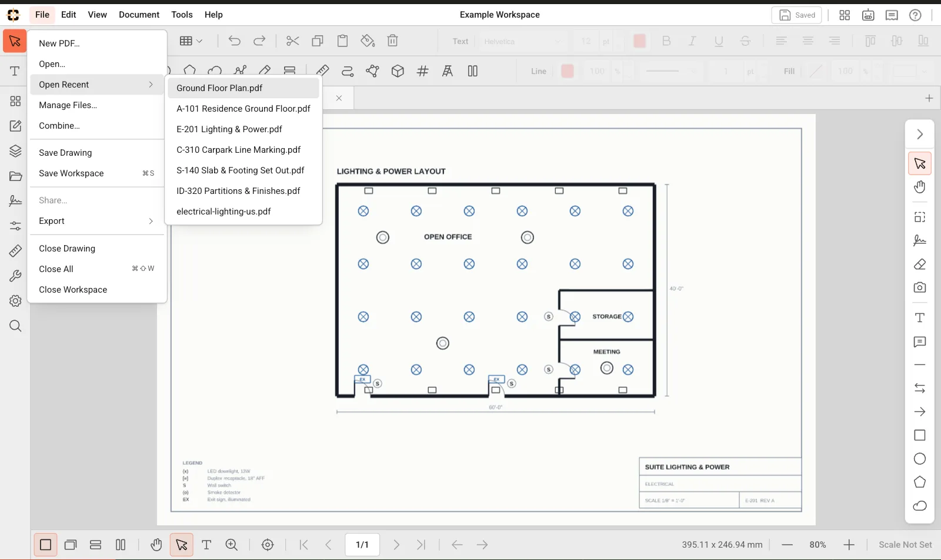Open the Helvetica font dropdown

[523, 41]
